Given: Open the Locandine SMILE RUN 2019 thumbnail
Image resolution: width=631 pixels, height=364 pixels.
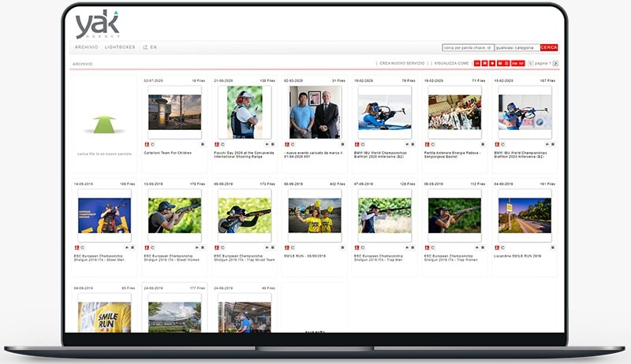Looking at the screenshot, I should click(525, 215).
